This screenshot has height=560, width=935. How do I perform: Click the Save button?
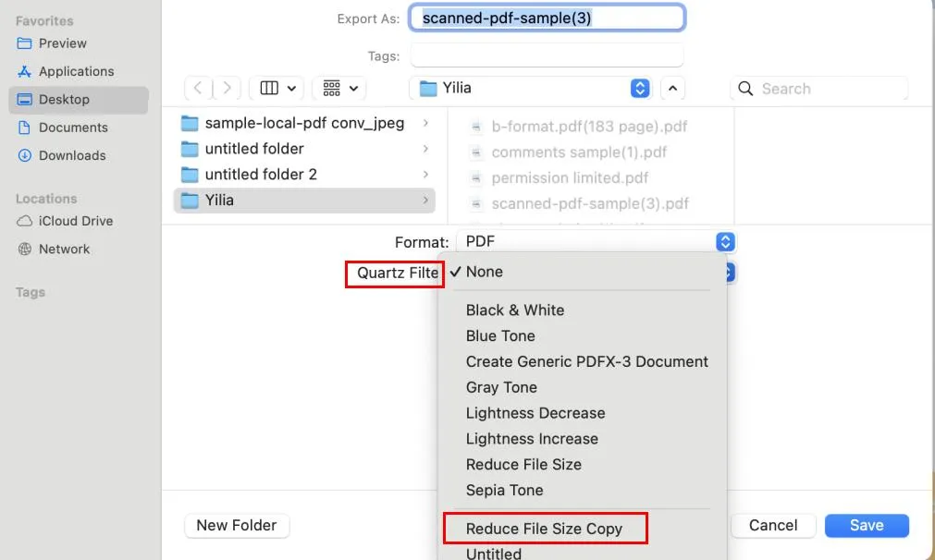pos(867,526)
